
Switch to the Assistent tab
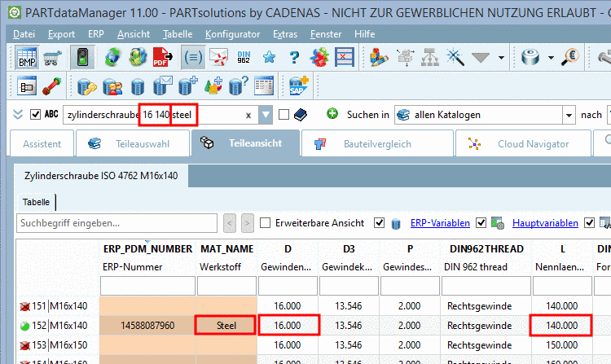[42, 143]
